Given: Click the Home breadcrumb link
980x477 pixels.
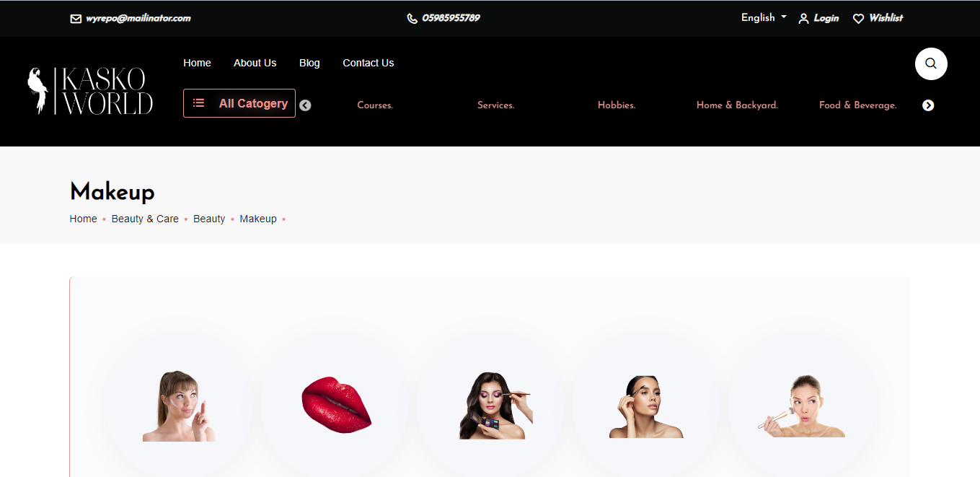Looking at the screenshot, I should (x=83, y=219).
